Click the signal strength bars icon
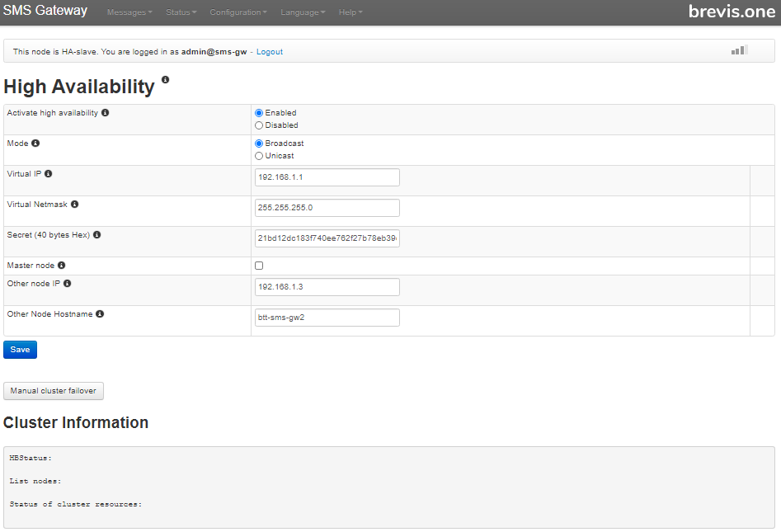This screenshot has height=532, width=781. click(x=740, y=49)
